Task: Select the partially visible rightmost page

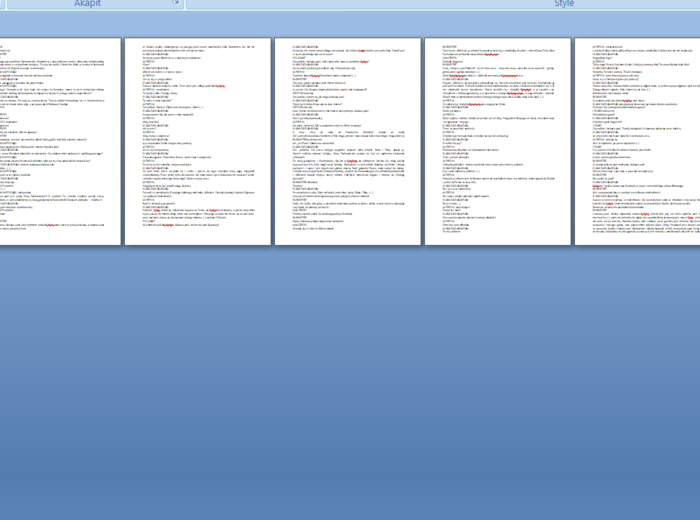Action: coord(640,140)
